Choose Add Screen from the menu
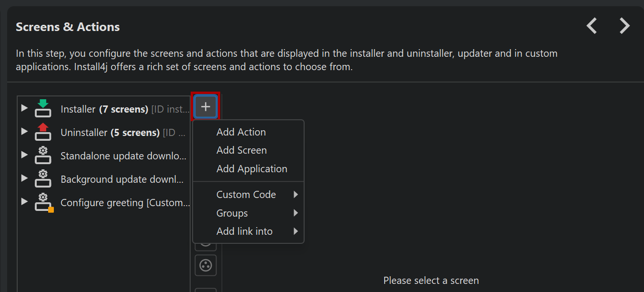This screenshot has height=292, width=644. pyautogui.click(x=242, y=150)
